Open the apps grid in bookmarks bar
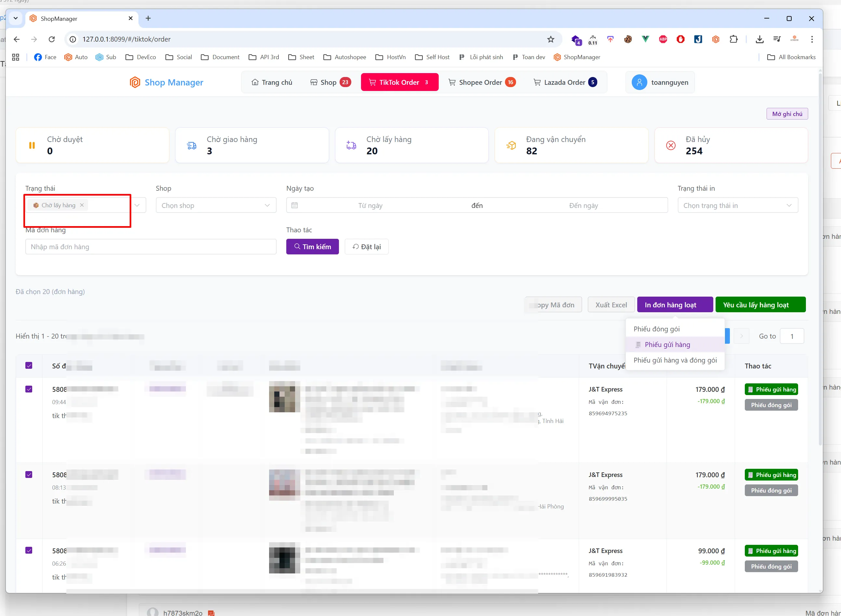Screen dimensions: 841x616 16,57
